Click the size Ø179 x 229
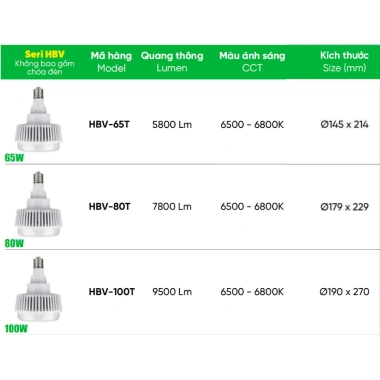The width and height of the screenshot is (380, 380). [x=345, y=207]
